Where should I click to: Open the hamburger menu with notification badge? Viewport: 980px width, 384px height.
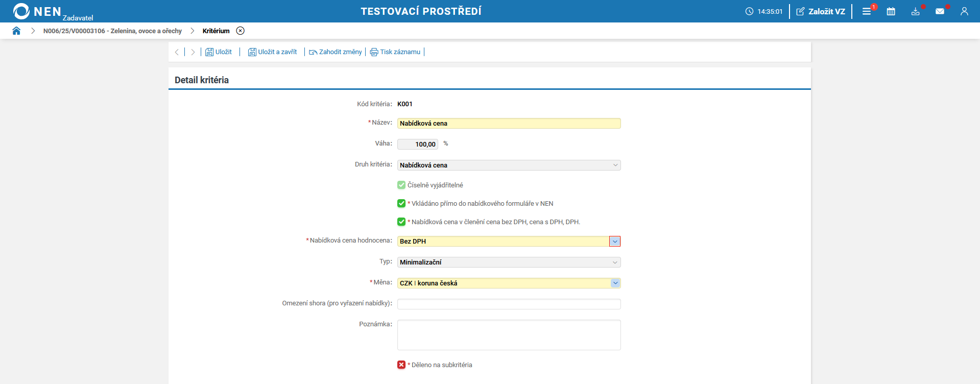pyautogui.click(x=867, y=11)
